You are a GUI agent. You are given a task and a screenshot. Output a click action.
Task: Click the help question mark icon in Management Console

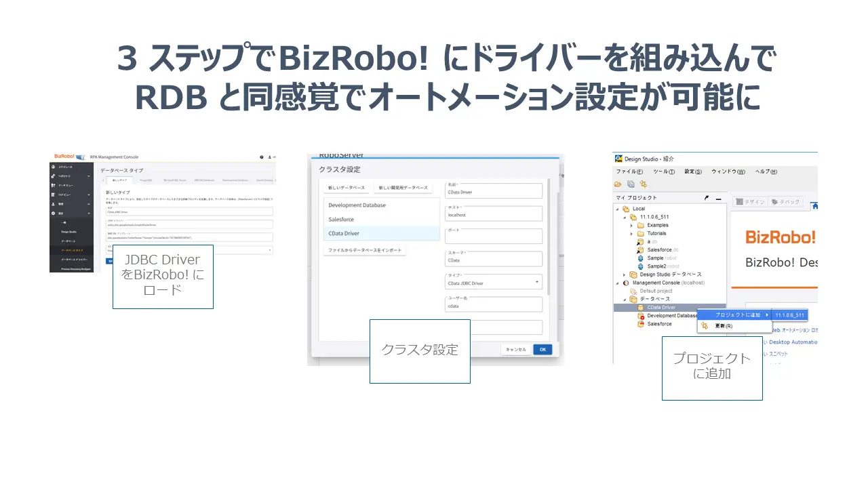(x=261, y=157)
